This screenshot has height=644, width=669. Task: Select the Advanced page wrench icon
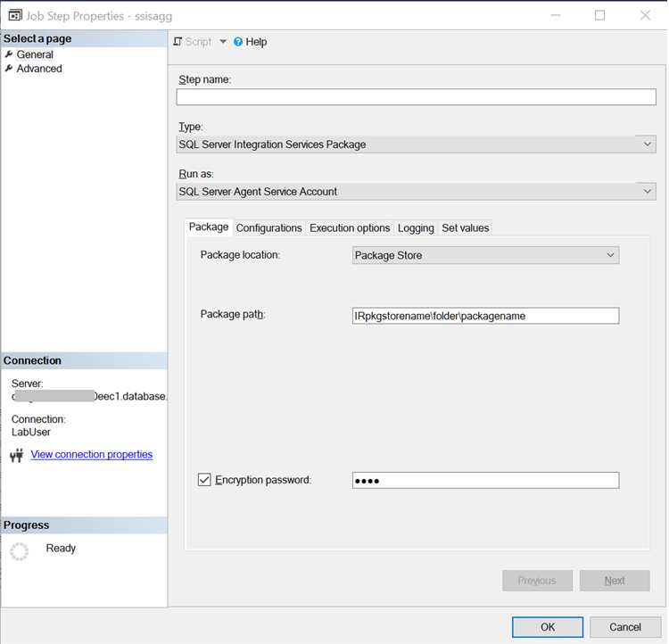(x=9, y=69)
